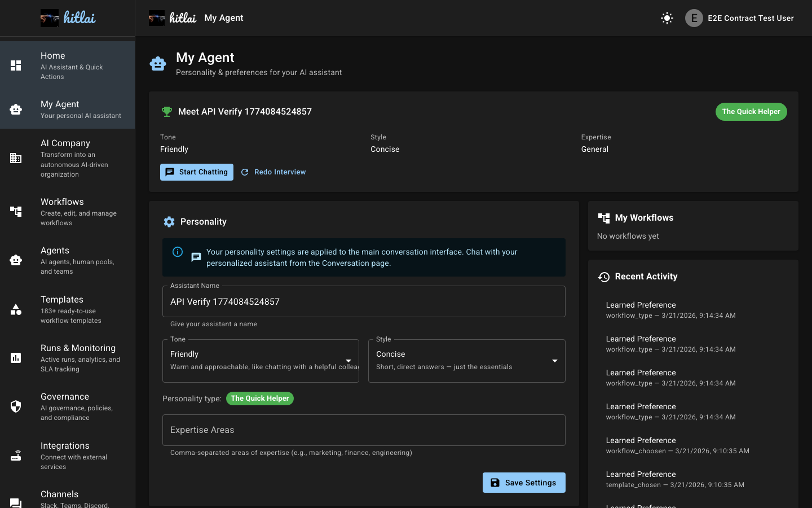Toggle the light/dark theme sun icon

[667, 18]
